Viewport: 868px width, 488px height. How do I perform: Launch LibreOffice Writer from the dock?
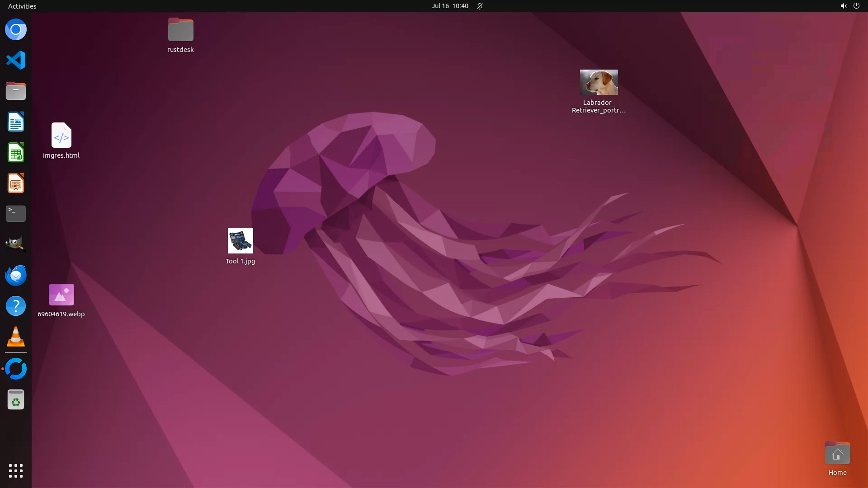coord(16,122)
